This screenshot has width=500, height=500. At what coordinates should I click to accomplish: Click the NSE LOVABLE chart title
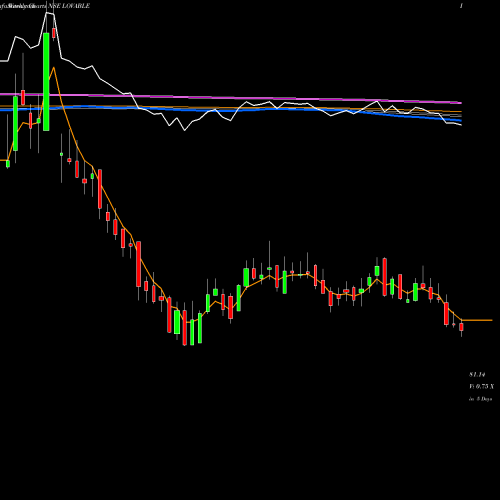point(69,6)
